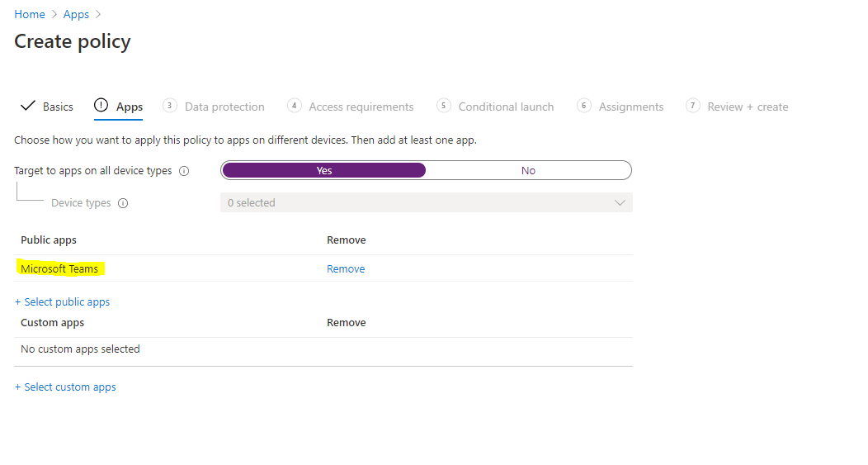Select the Apps step tab
The width and height of the screenshot is (868, 465).
[x=129, y=107]
